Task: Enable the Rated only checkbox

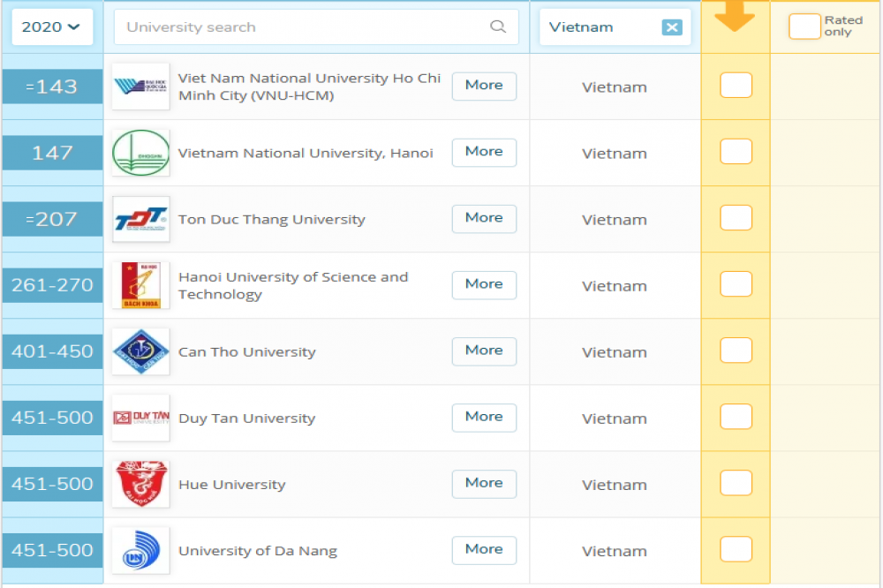Action: (804, 26)
